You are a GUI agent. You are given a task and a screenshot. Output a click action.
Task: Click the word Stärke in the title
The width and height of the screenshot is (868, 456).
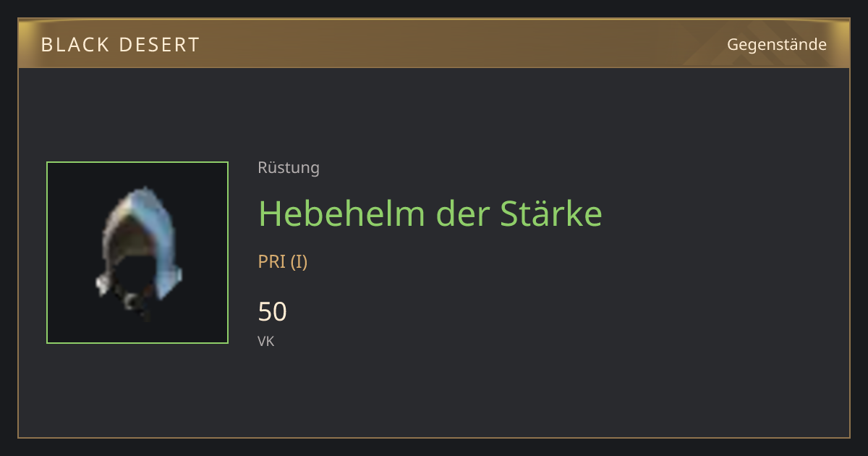coord(550,214)
